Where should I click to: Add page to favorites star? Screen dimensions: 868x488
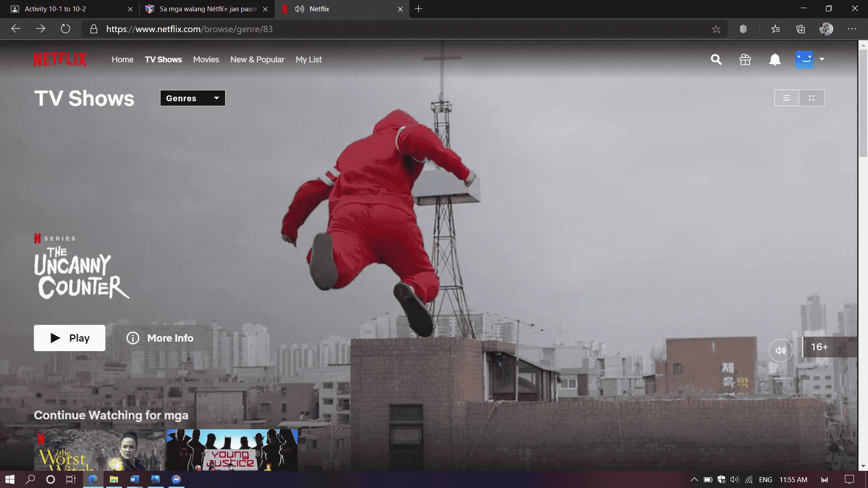[x=716, y=29]
